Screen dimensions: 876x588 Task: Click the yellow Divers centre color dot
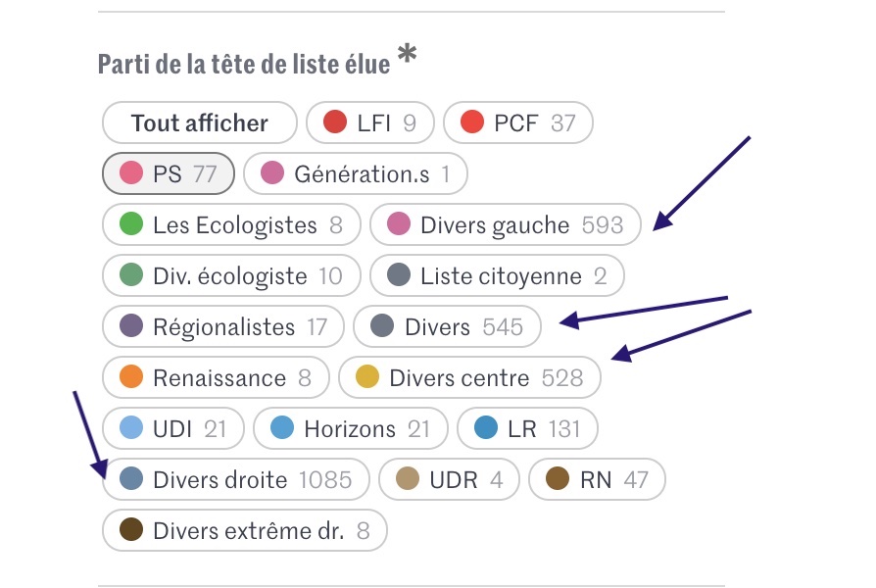tap(366, 377)
